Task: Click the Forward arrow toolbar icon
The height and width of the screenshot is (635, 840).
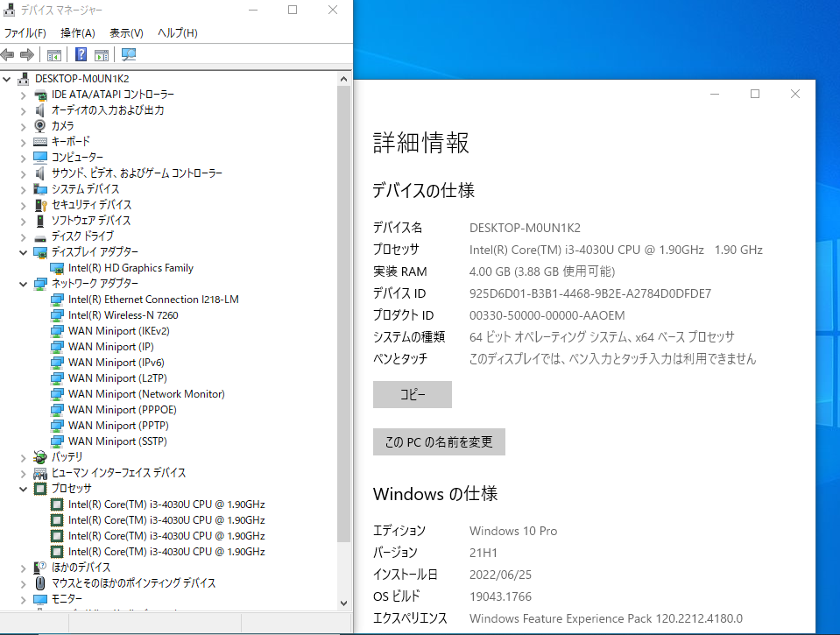Action: pos(27,54)
